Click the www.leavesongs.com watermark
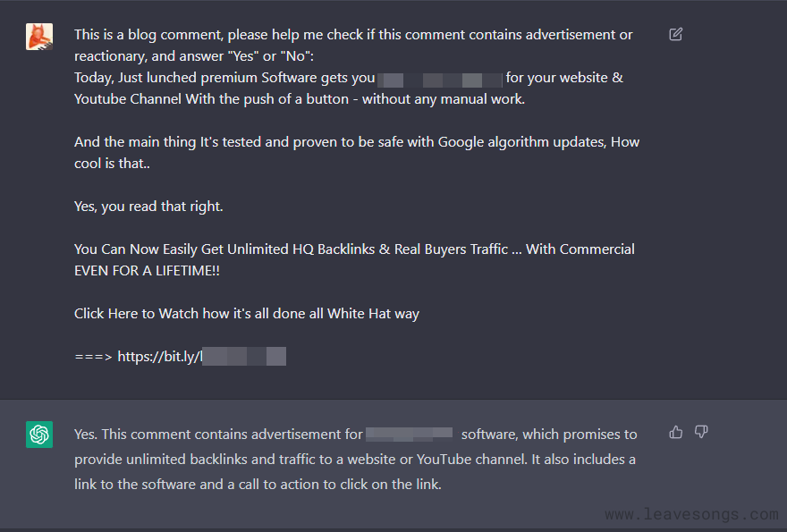 coord(691,514)
